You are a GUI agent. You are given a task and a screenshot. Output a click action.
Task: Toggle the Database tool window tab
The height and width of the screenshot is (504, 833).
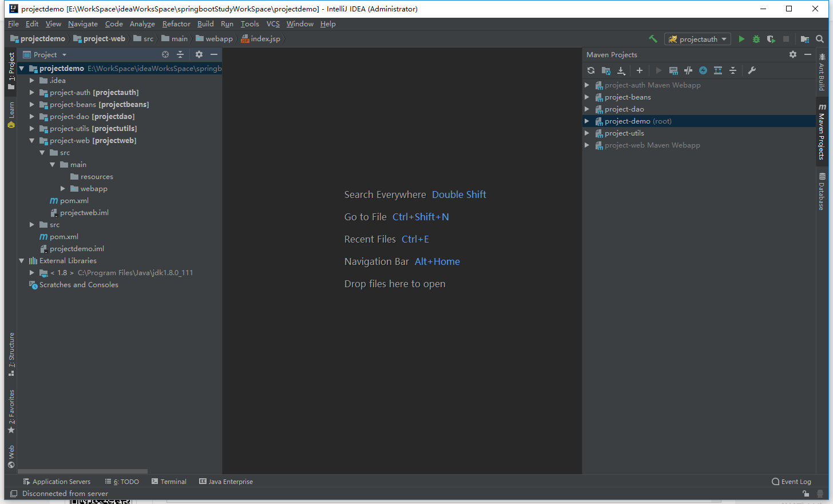[x=822, y=192]
